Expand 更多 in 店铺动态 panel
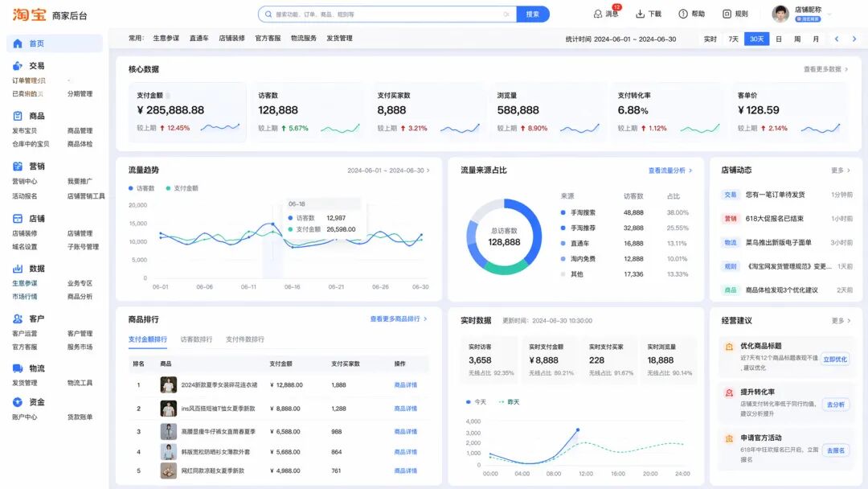 coord(841,171)
